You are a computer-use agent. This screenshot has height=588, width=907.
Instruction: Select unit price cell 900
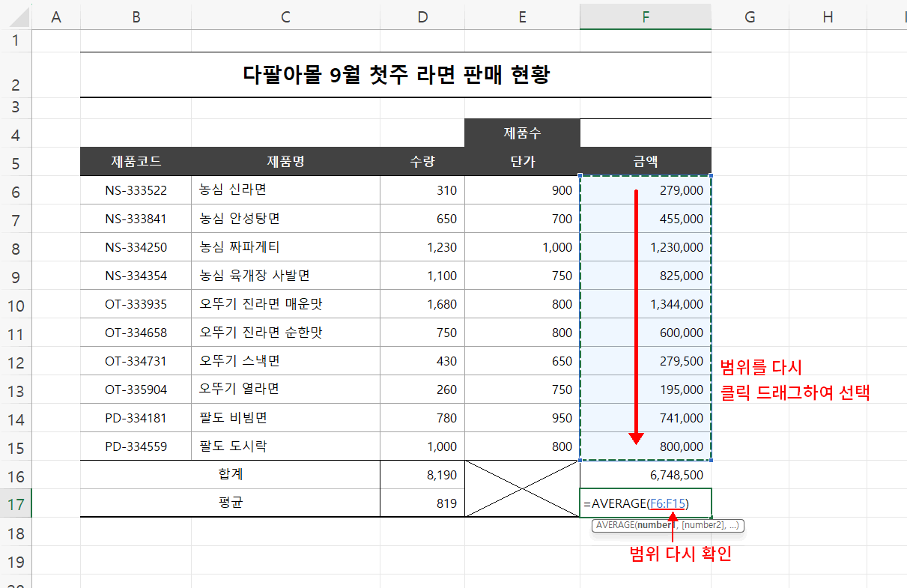[x=522, y=190]
